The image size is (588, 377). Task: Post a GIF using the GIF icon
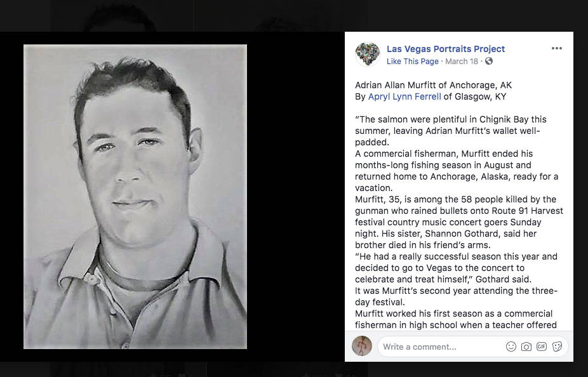point(541,347)
